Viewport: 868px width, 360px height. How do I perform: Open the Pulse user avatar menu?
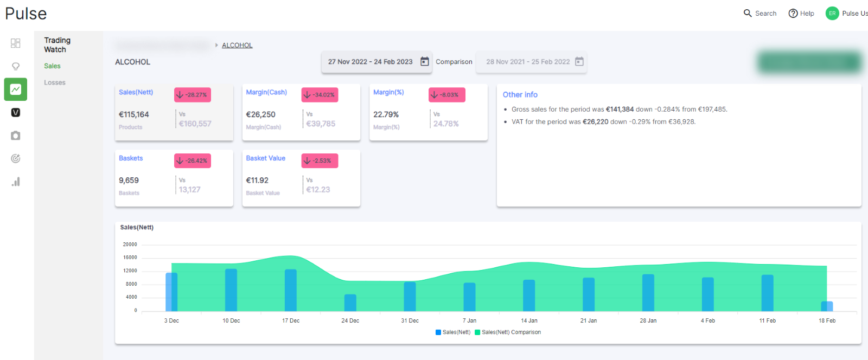coord(832,14)
